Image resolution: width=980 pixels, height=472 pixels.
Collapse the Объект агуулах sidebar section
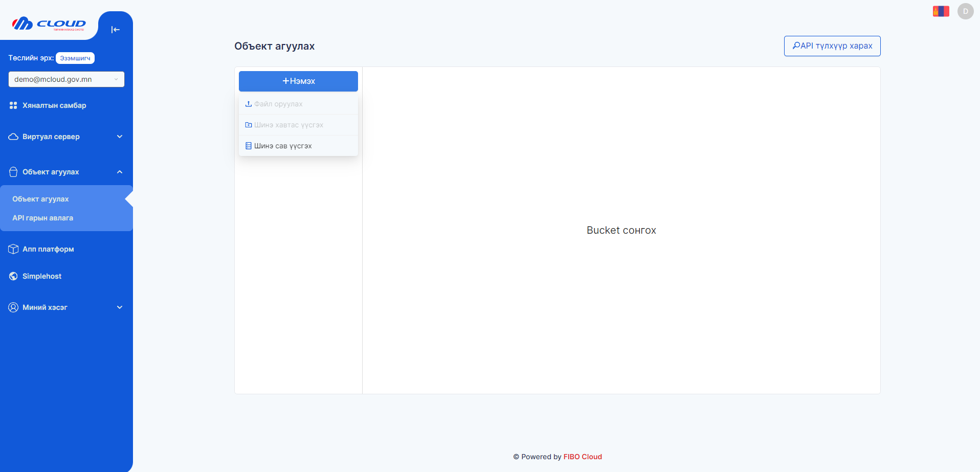[x=119, y=172]
